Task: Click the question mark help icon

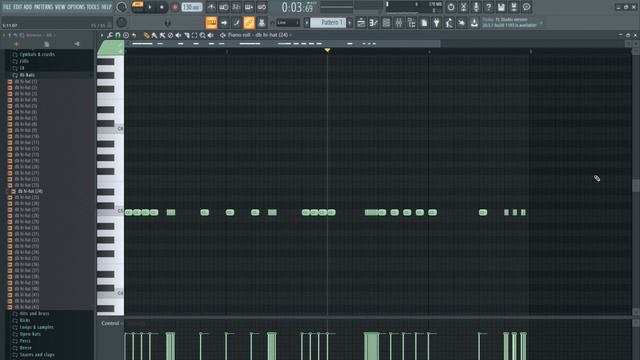Action: (x=489, y=7)
